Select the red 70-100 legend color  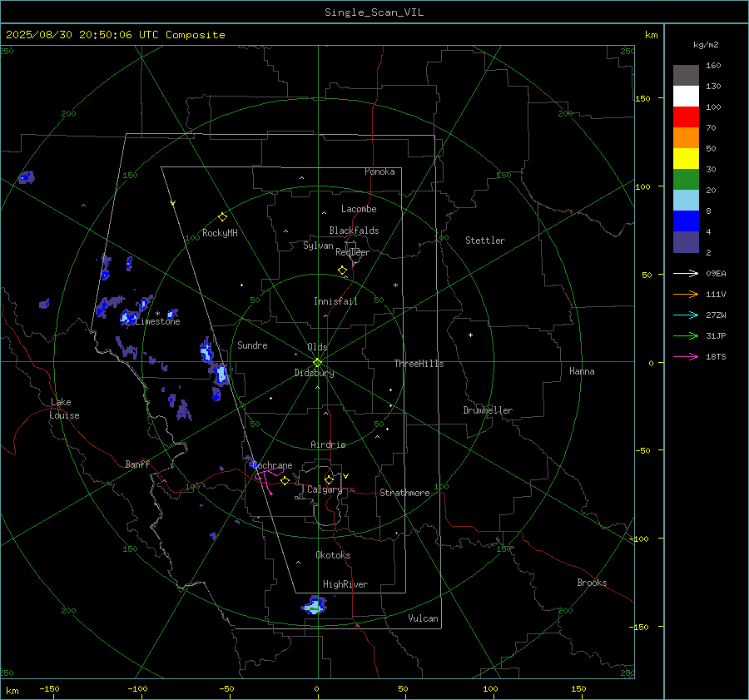[686, 117]
